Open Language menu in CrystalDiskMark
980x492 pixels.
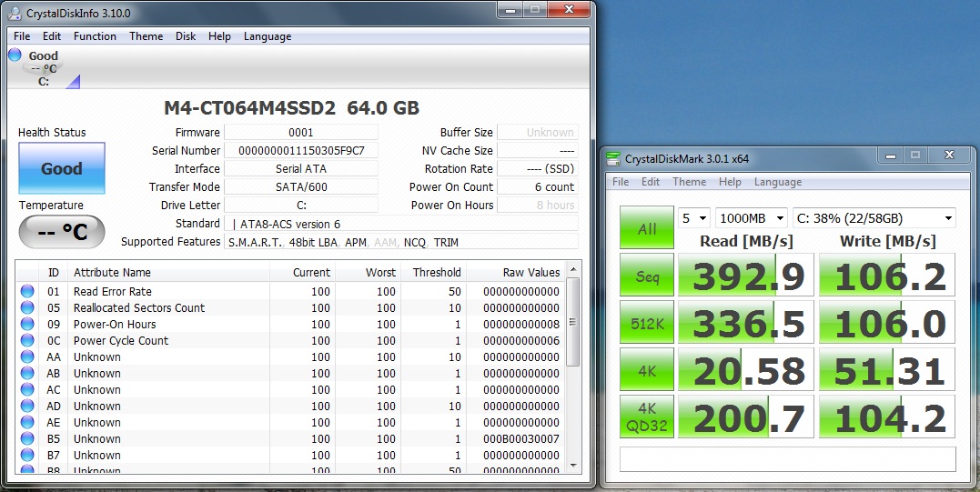[x=778, y=182]
